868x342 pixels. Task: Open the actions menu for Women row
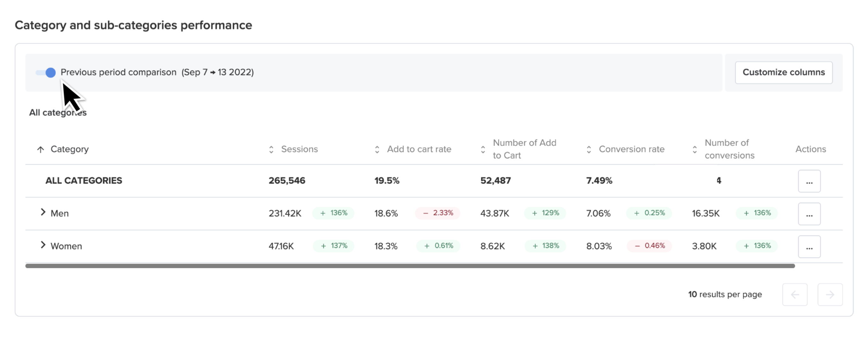pos(809,247)
